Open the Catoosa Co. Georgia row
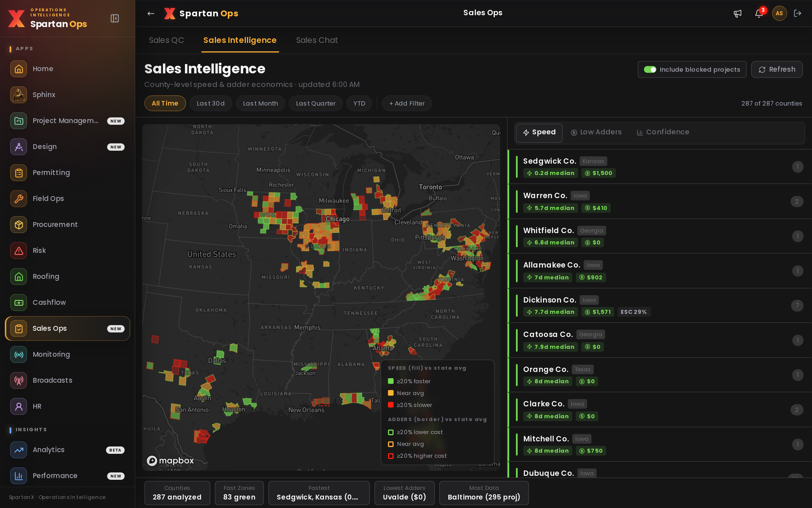Image resolution: width=812 pixels, height=508 pixels. pyautogui.click(x=660, y=340)
